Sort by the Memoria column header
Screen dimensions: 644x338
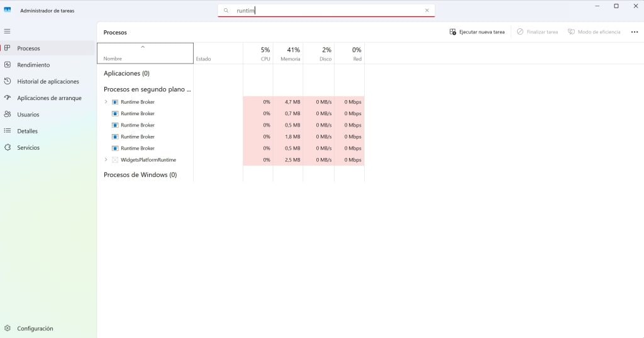[288, 54]
